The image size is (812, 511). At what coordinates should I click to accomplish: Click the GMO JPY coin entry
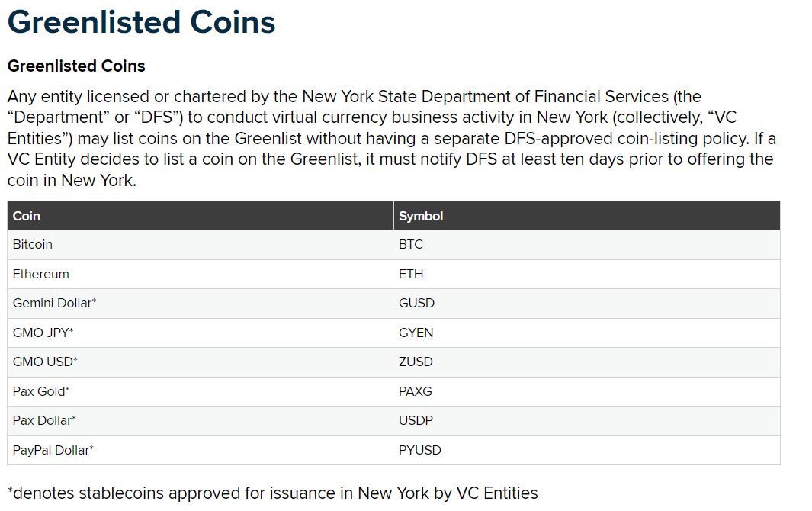coord(43,333)
